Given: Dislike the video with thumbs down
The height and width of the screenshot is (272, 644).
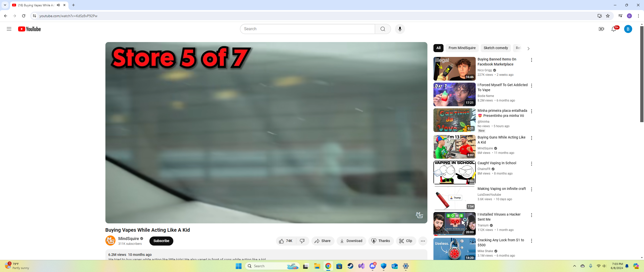Looking at the screenshot, I should click(x=302, y=241).
